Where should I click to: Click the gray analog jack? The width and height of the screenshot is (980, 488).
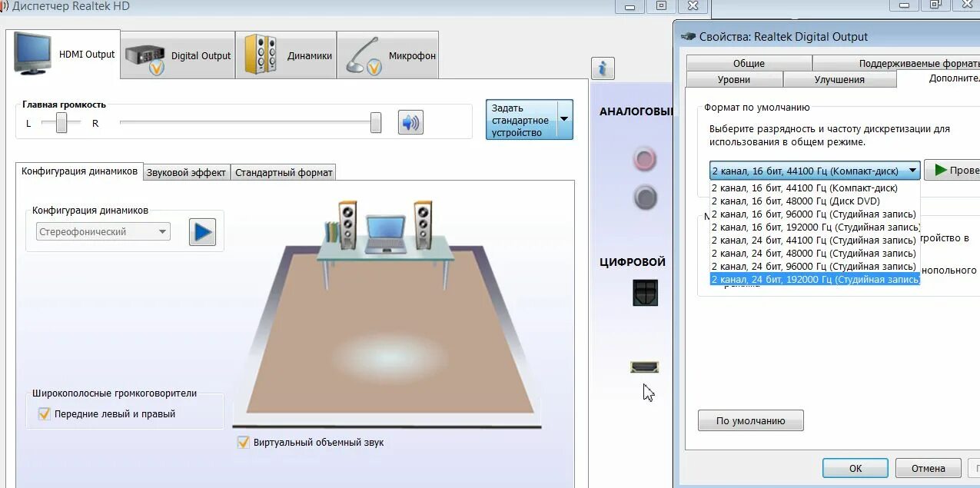click(x=645, y=198)
